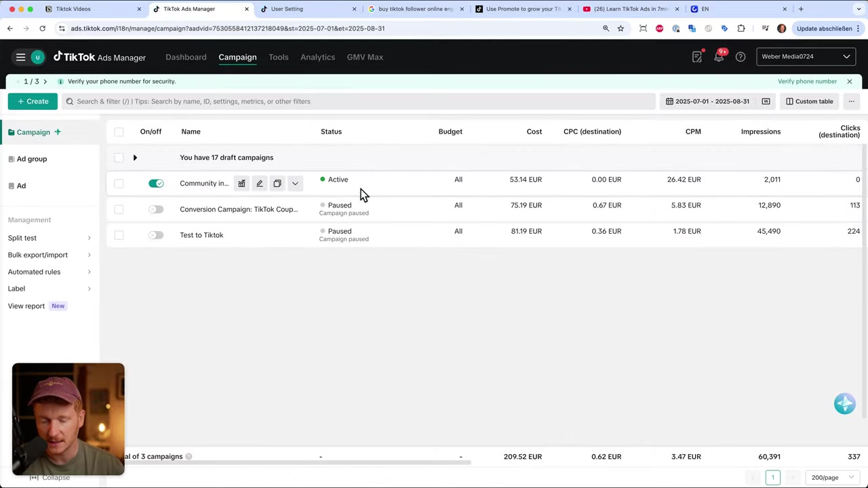Image resolution: width=868 pixels, height=488 pixels.
Task: Select the Campaign top navigation tab
Action: click(237, 57)
